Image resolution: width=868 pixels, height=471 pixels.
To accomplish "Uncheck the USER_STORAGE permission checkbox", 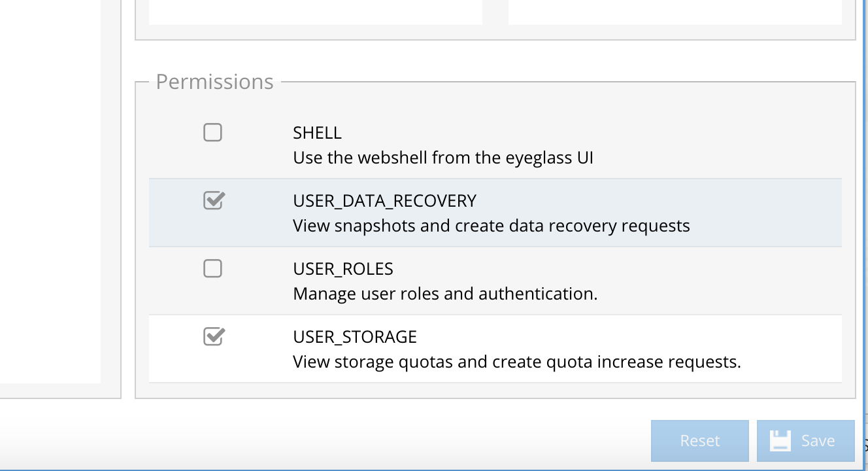I will click(x=213, y=336).
